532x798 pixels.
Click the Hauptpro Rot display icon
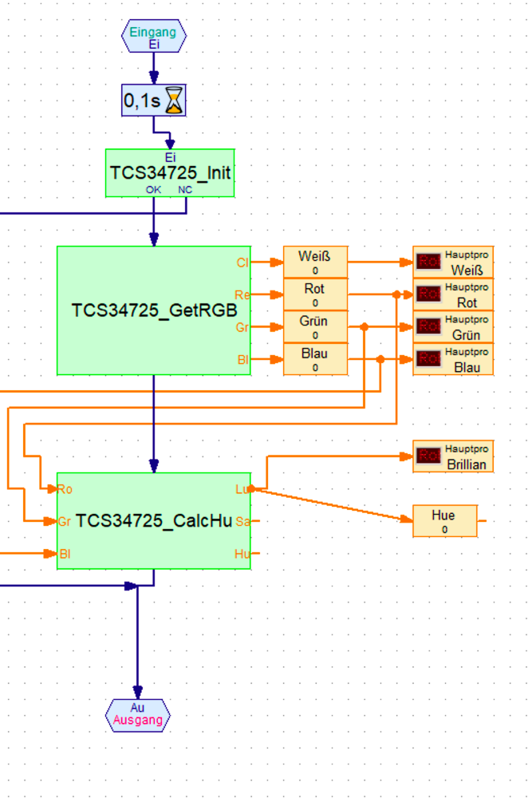click(428, 294)
